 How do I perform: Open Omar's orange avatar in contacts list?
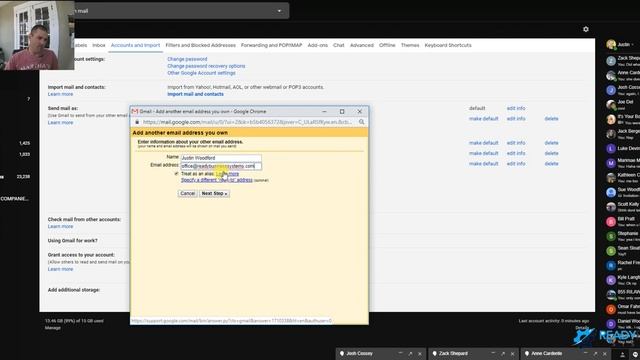[611, 309]
